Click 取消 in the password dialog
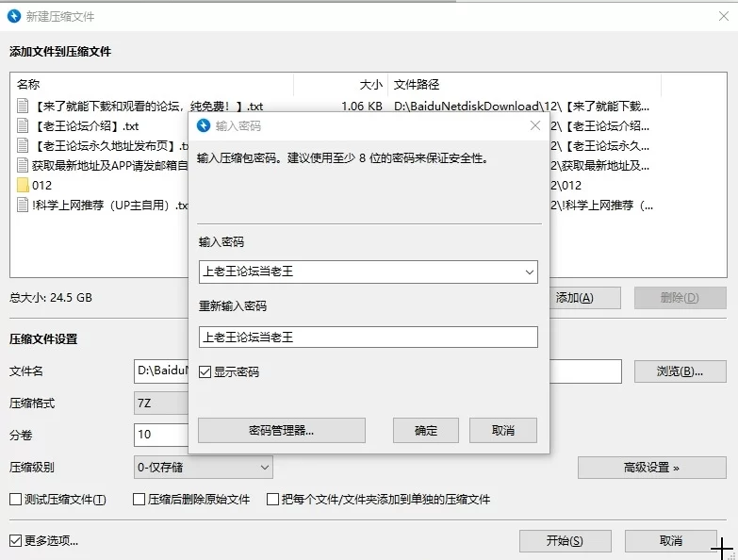 click(x=503, y=431)
